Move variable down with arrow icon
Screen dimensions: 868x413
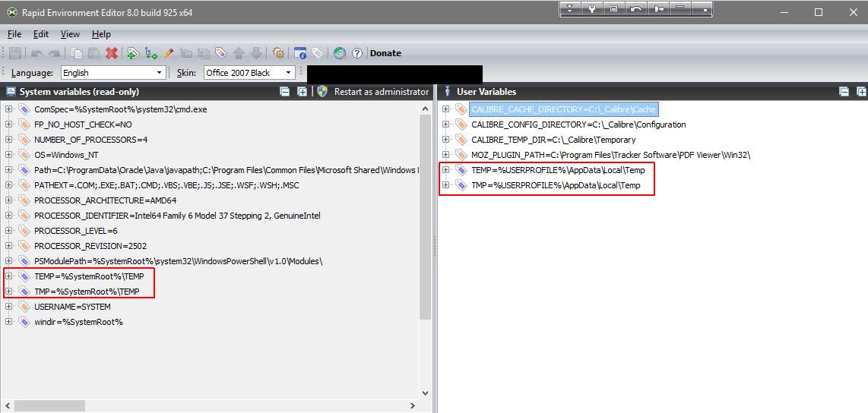pyautogui.click(x=255, y=53)
